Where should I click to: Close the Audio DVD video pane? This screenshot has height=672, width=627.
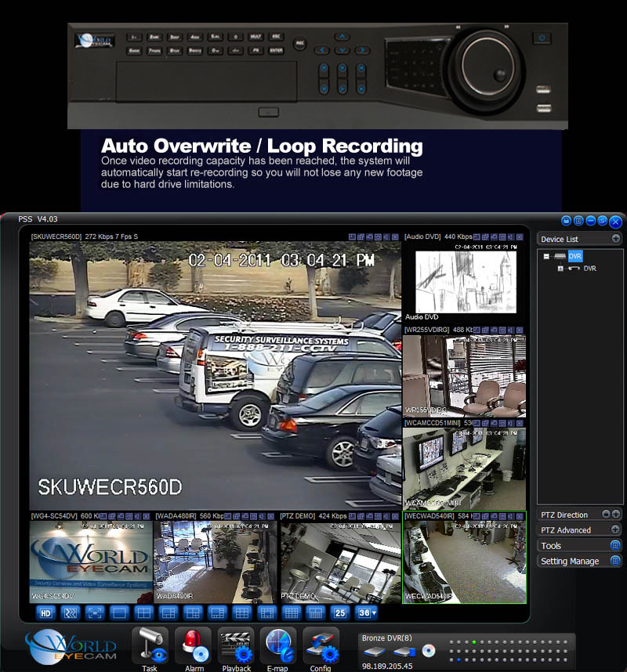click(520, 237)
